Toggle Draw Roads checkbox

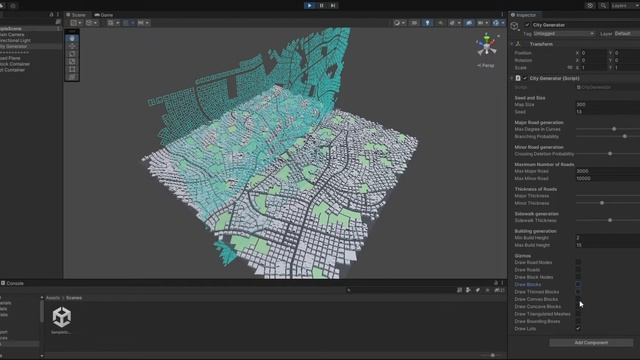point(578,270)
